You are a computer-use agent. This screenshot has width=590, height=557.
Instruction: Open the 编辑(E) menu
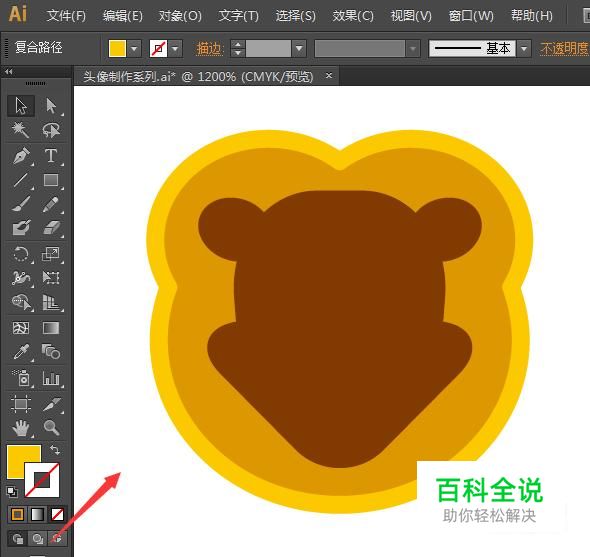pos(123,16)
